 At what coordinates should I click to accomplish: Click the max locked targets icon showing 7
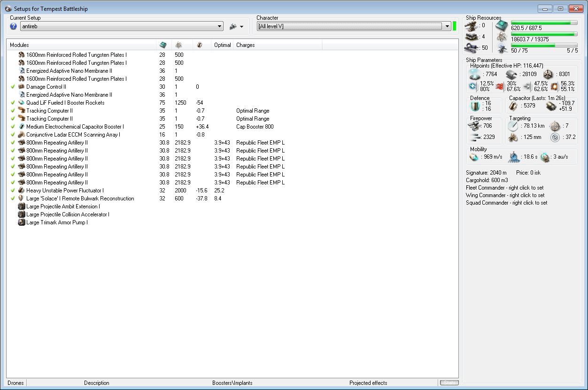tap(555, 126)
